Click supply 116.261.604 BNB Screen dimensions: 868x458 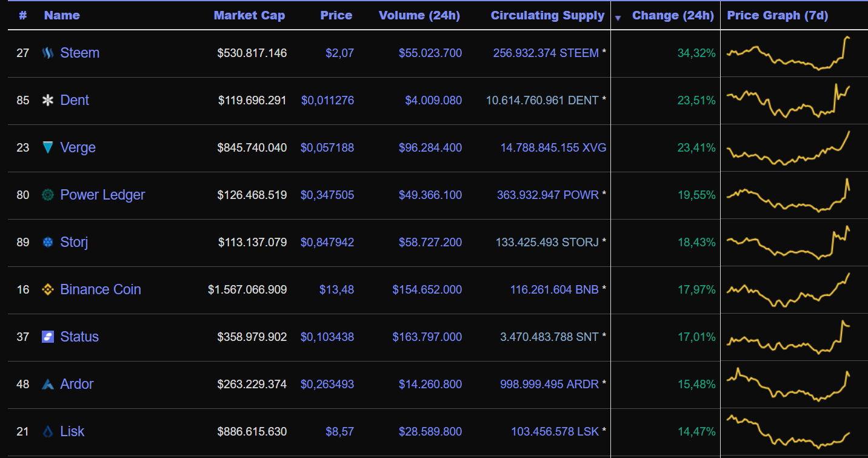[x=555, y=290]
